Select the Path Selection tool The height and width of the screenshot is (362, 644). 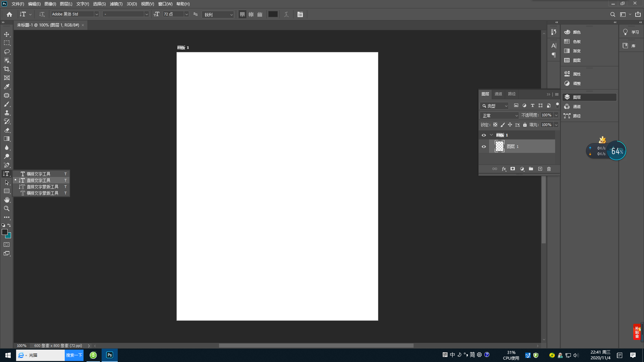tap(7, 182)
